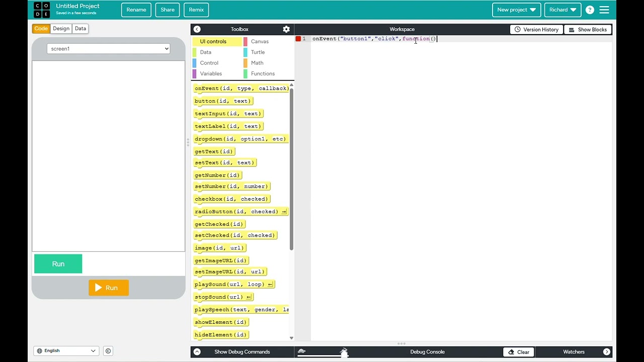The image size is (644, 362).
Task: Open the hamburger menu icon
Action: point(604,10)
